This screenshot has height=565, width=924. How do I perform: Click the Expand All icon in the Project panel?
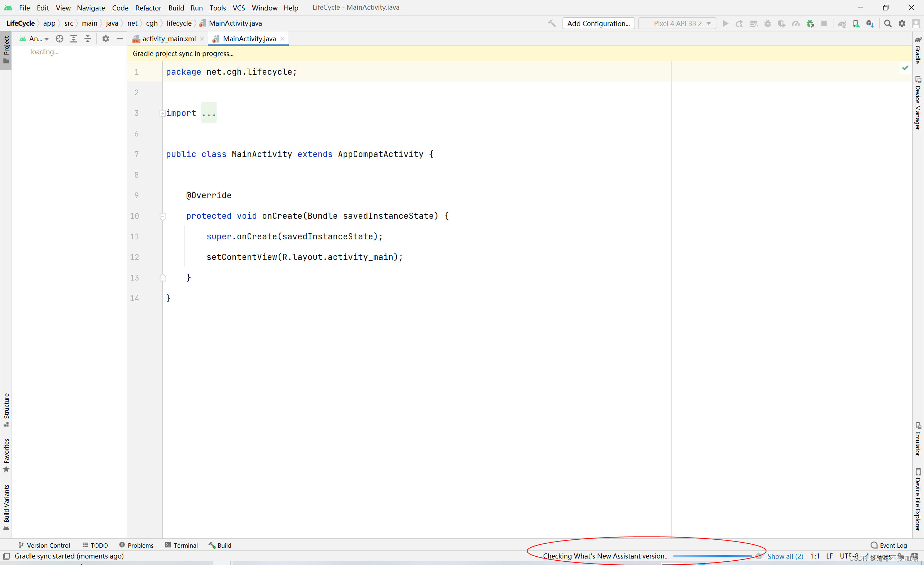click(x=74, y=39)
